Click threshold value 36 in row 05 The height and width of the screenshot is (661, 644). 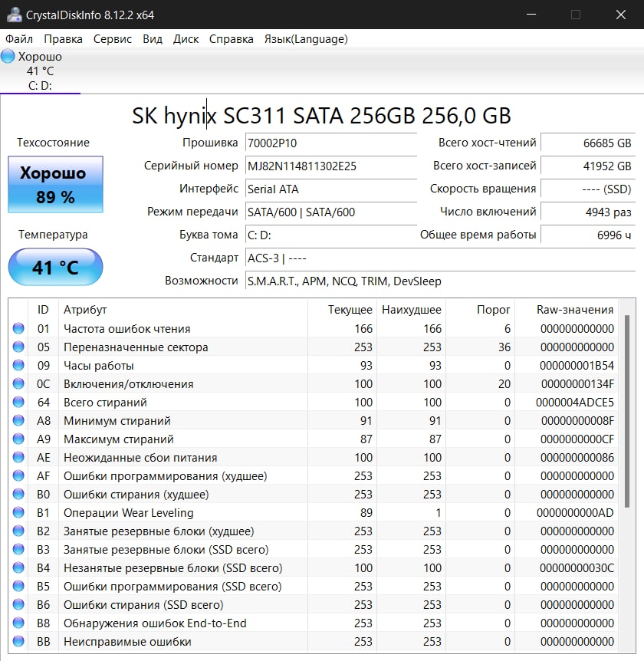(x=504, y=347)
